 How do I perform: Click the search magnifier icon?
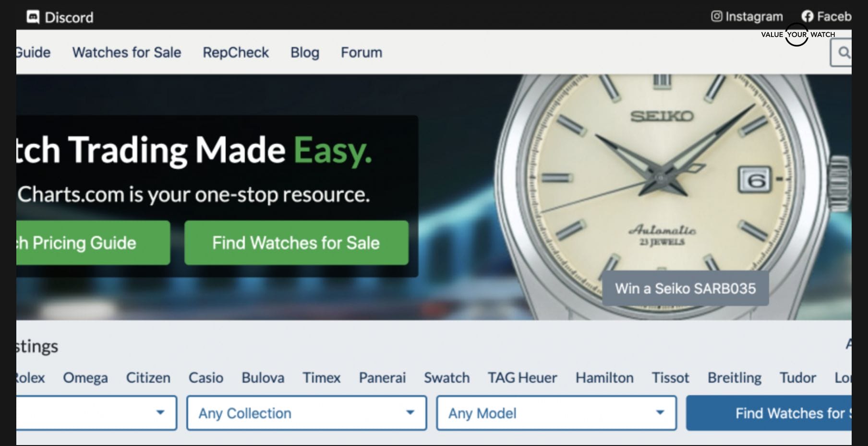coord(843,52)
